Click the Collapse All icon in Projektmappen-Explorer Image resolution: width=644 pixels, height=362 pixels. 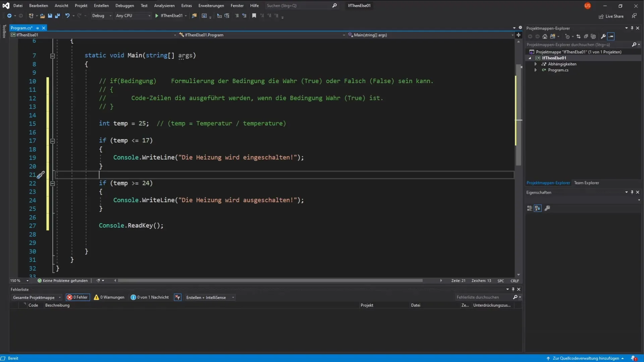[x=586, y=36]
